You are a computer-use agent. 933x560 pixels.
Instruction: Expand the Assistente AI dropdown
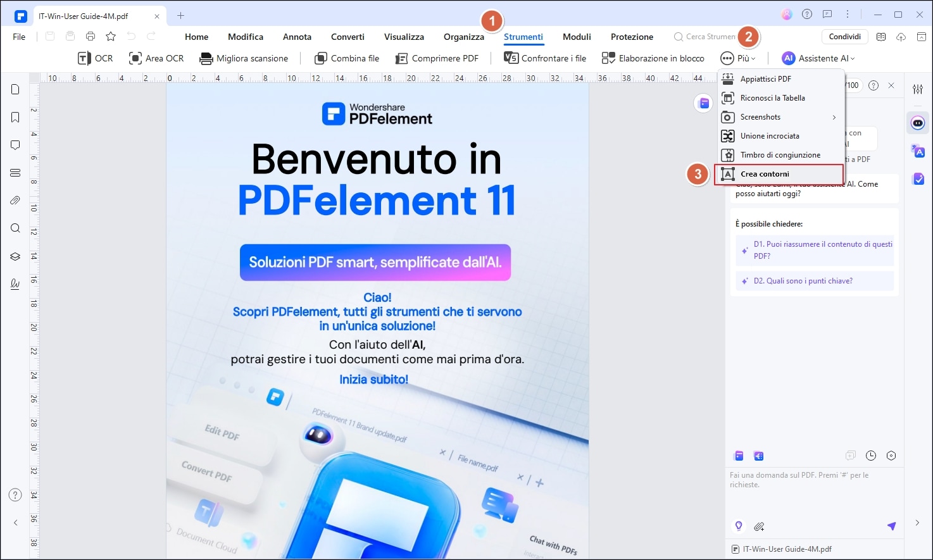(x=818, y=58)
